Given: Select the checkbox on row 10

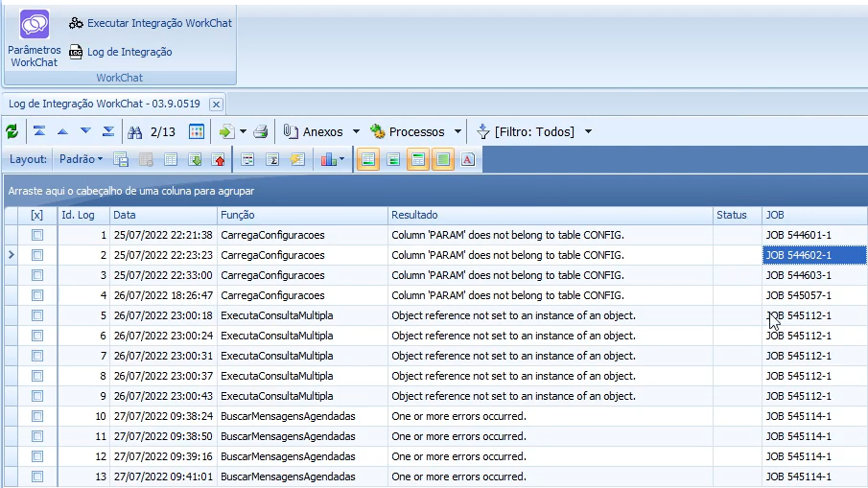Looking at the screenshot, I should click(37, 416).
